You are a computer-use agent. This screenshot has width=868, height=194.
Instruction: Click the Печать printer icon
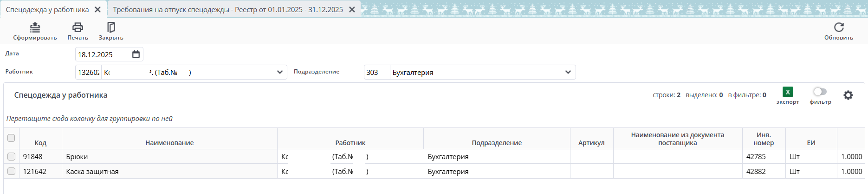[78, 28]
